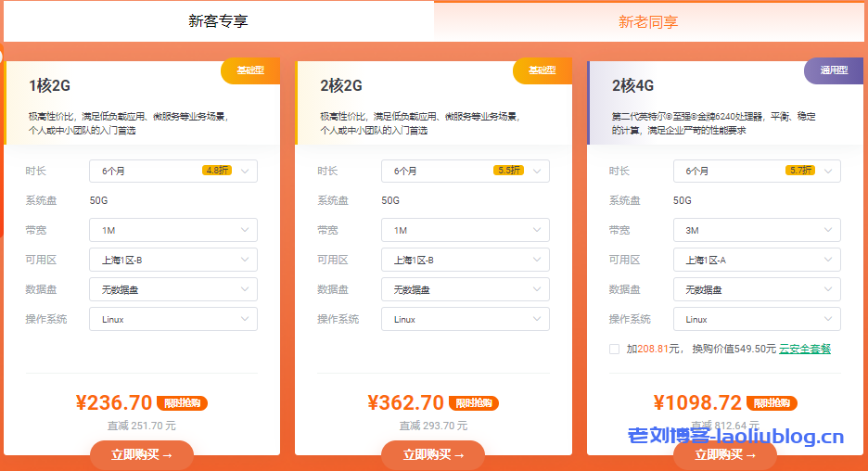Open the 云安全套餐 link

[804, 349]
